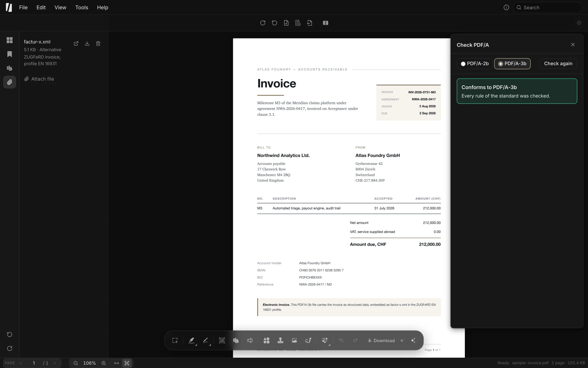Open the bookmarks sidebar panel
Screen dimensions: 588x368
10,54
